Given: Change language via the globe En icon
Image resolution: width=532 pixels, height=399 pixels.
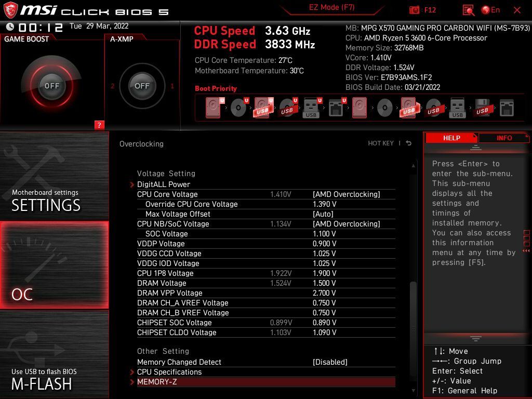Looking at the screenshot, I should [x=490, y=10].
